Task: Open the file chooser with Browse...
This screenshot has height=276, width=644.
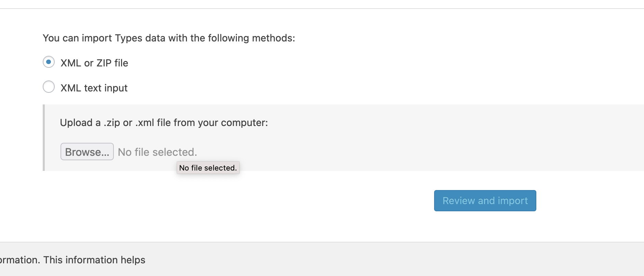Action: click(x=87, y=152)
